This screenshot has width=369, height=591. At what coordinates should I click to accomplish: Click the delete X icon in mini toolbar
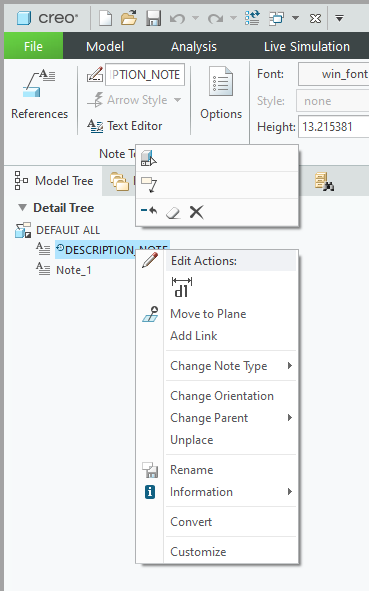196,212
